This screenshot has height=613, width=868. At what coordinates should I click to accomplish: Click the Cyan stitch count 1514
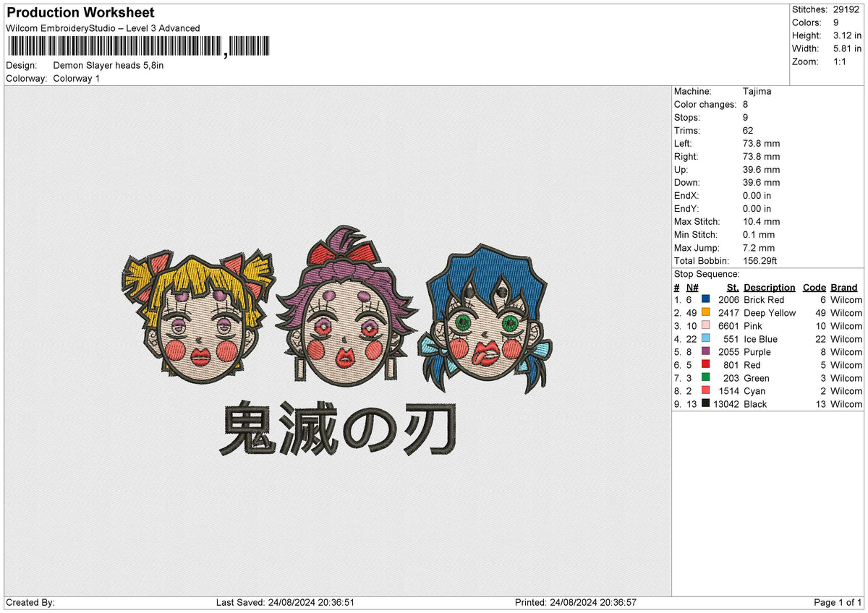click(x=728, y=391)
